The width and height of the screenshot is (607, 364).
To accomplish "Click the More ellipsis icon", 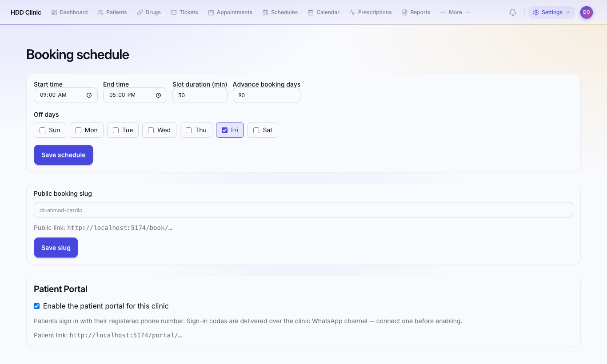I will (443, 12).
